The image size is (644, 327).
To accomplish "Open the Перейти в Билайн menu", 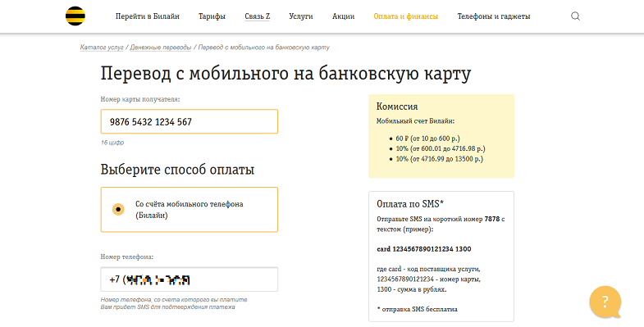I will coord(148,16).
